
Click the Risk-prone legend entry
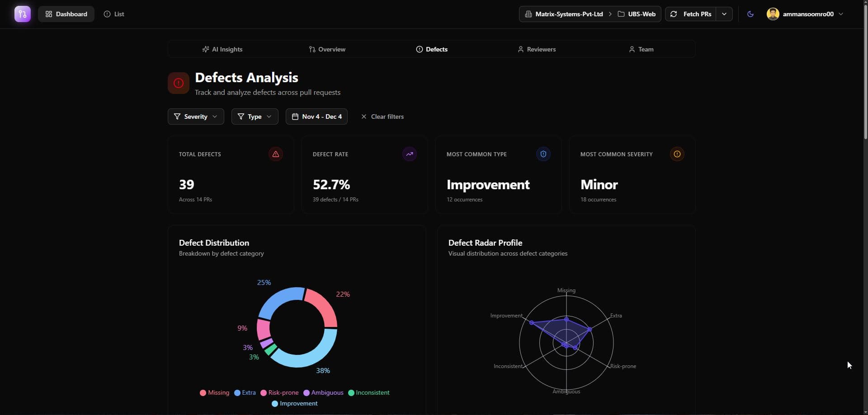coord(279,393)
